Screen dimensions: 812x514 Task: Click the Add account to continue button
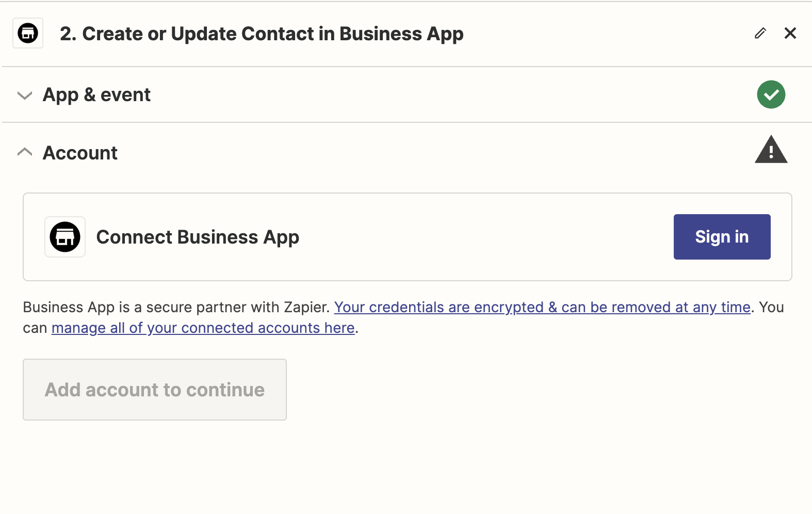(155, 390)
